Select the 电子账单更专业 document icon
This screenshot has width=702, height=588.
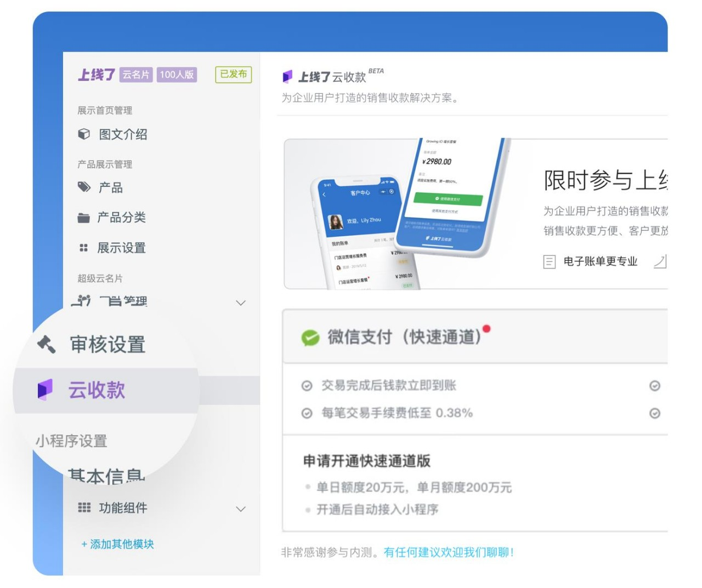pyautogui.click(x=548, y=261)
